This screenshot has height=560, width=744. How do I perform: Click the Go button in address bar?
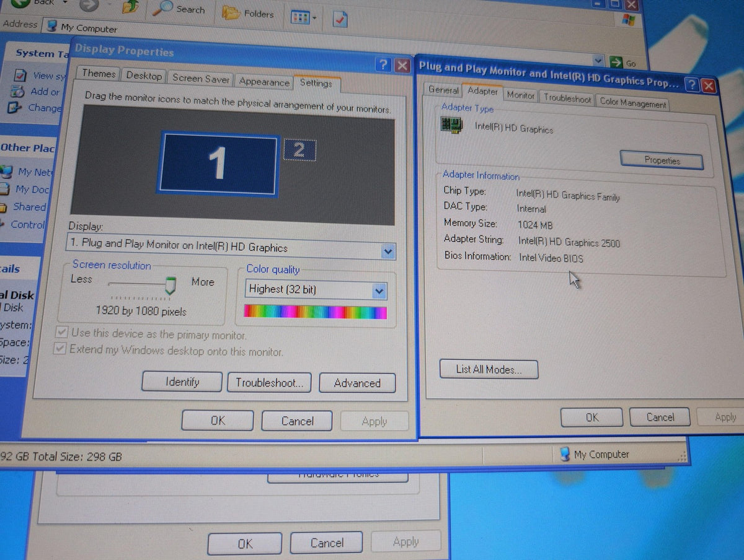[x=623, y=63]
